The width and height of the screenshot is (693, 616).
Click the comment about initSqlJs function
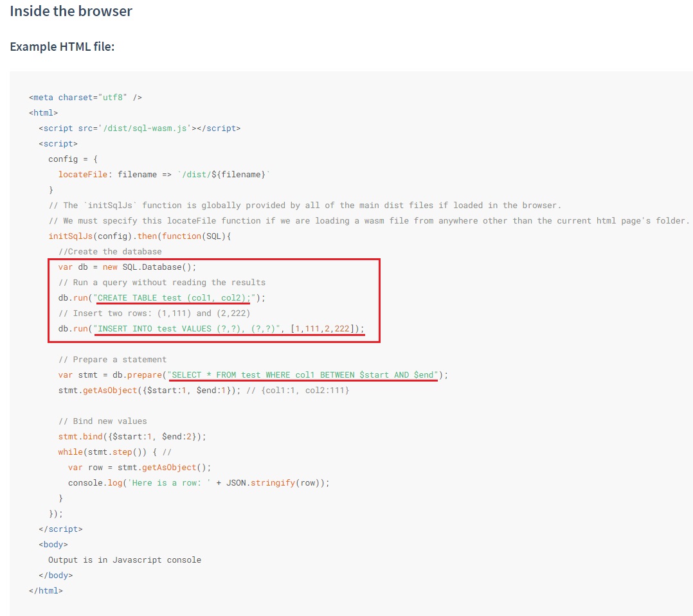305,206
